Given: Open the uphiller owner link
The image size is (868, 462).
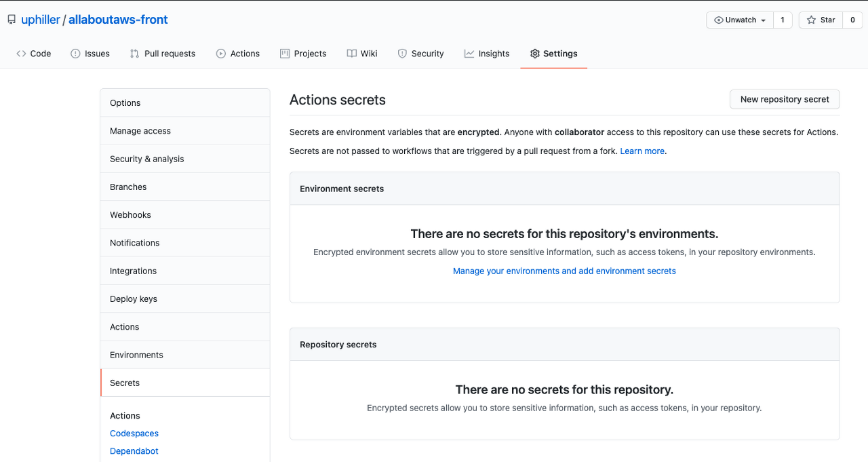Looking at the screenshot, I should 40,20.
